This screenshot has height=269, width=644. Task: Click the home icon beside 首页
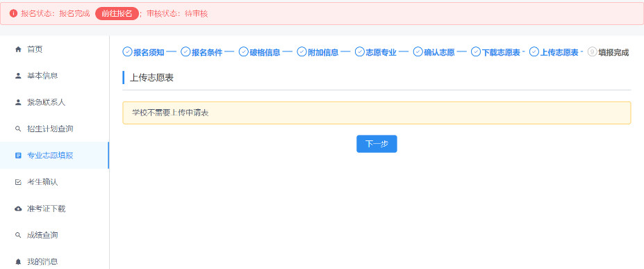[x=17, y=49]
